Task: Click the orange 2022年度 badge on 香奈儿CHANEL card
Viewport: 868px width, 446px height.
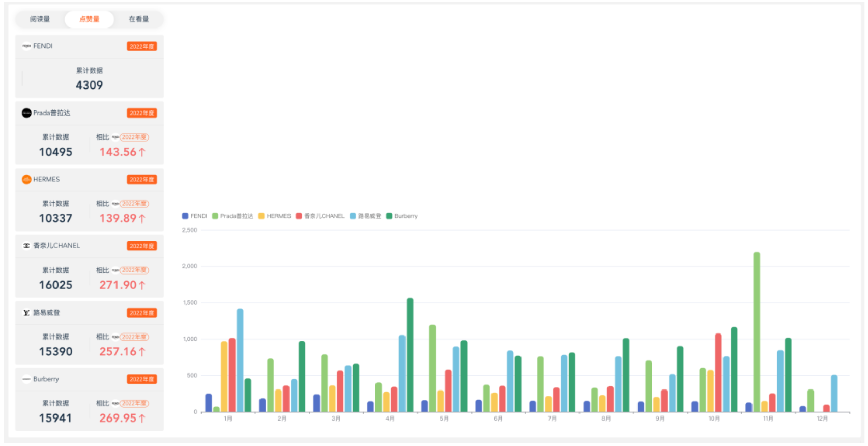Action: point(142,246)
